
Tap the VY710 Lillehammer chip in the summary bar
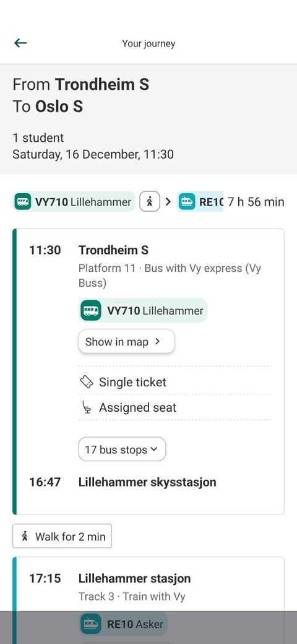click(74, 202)
